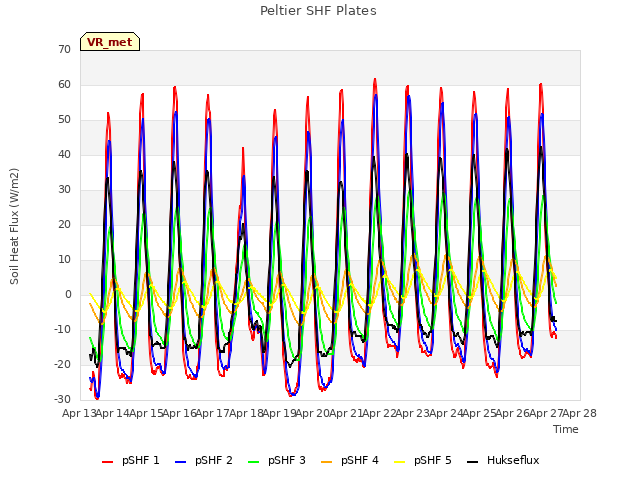
Task: Click the Apr 24 x-axis tick label
Action: coord(446,413)
